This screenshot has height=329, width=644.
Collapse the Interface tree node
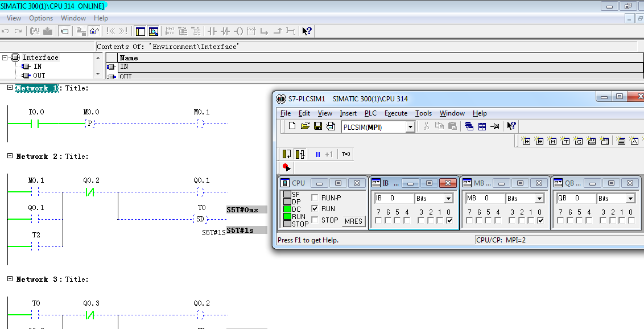[5, 57]
